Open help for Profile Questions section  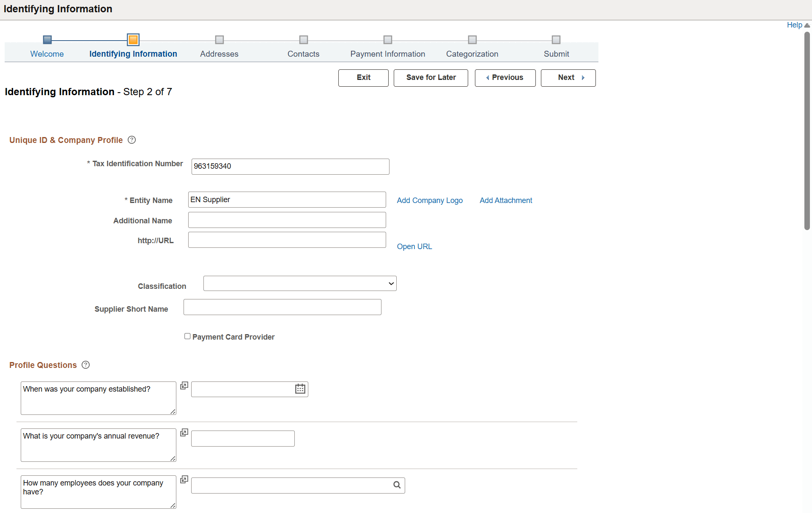click(x=85, y=365)
